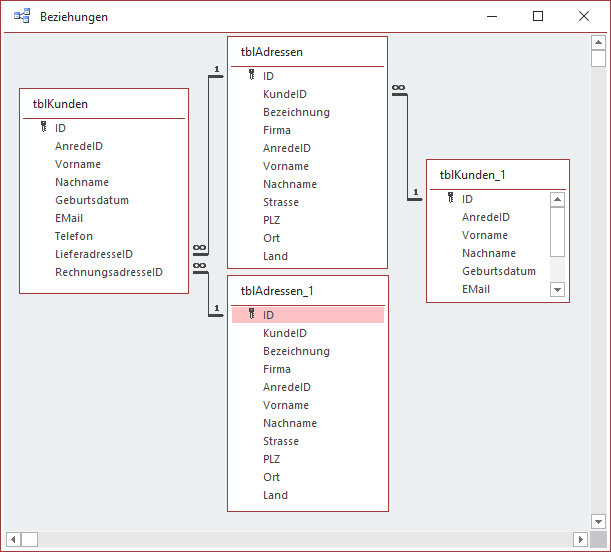Click the main window scroll down arrow

(x=598, y=522)
